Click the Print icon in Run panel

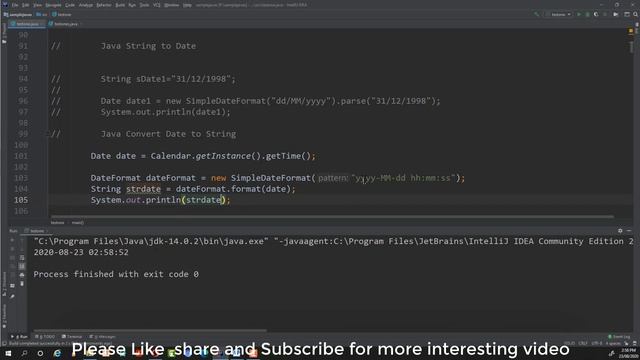coord(22,275)
